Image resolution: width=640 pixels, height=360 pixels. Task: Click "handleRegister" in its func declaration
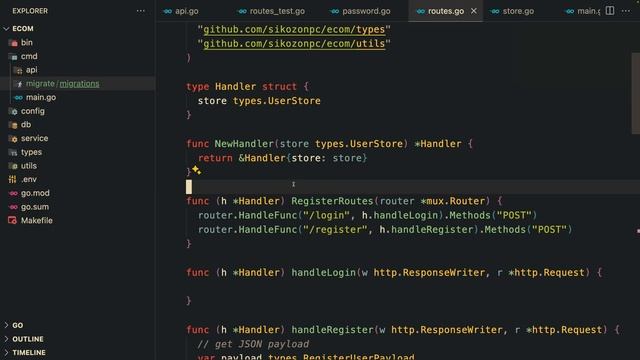click(x=332, y=329)
